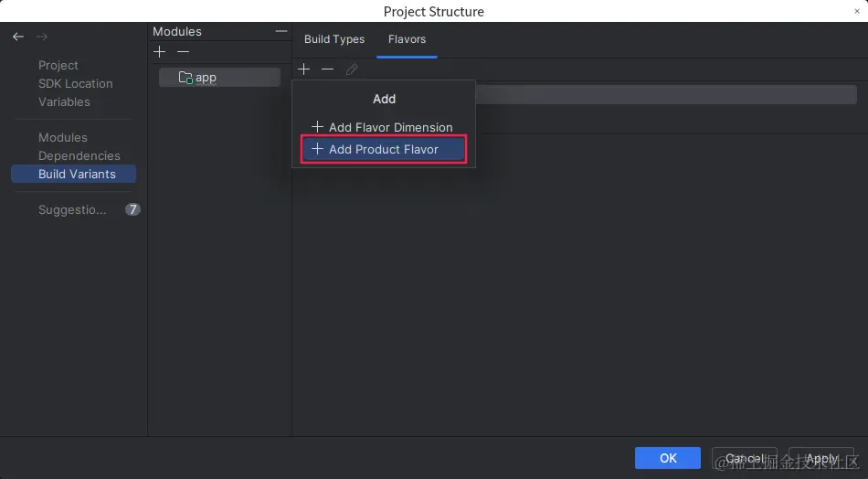This screenshot has height=479, width=868.
Task: Remove selected module with minus icon
Action: point(184,51)
